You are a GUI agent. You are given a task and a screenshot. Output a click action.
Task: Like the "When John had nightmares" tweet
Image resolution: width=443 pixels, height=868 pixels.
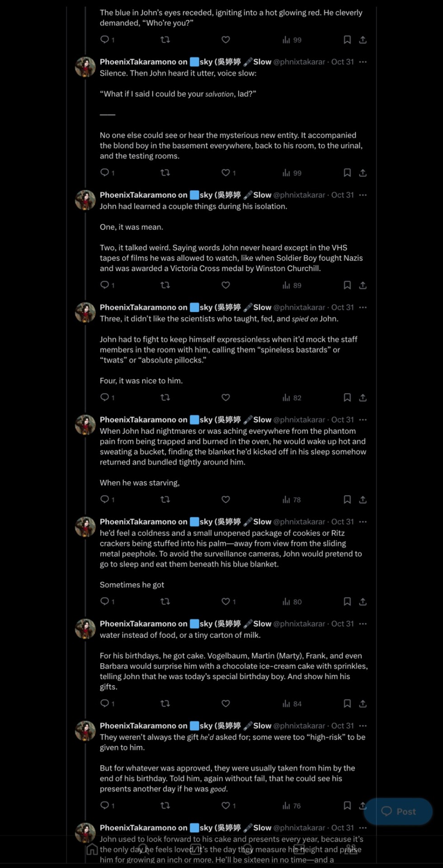226,500
